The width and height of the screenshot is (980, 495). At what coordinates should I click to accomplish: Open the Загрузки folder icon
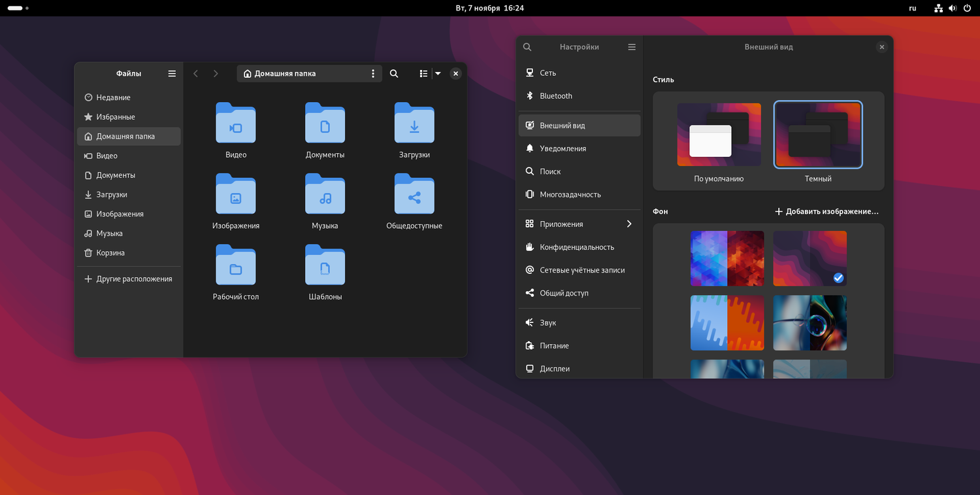click(x=414, y=123)
